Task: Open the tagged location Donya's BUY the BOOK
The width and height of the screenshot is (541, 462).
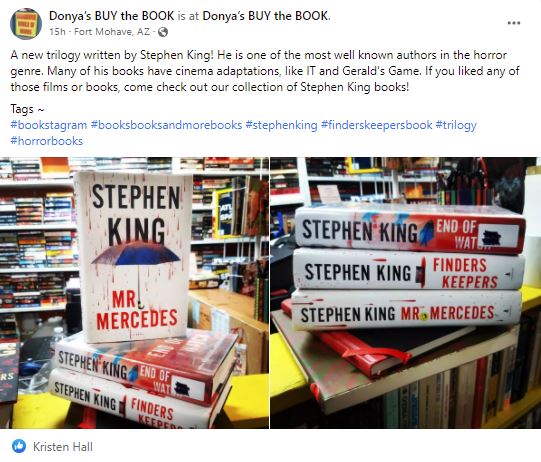Action: pyautogui.click(x=266, y=16)
